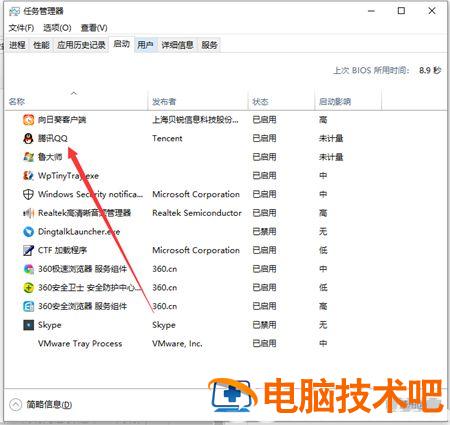Switch to the 进程 tab
The height and width of the screenshot is (425, 450).
click(x=17, y=45)
